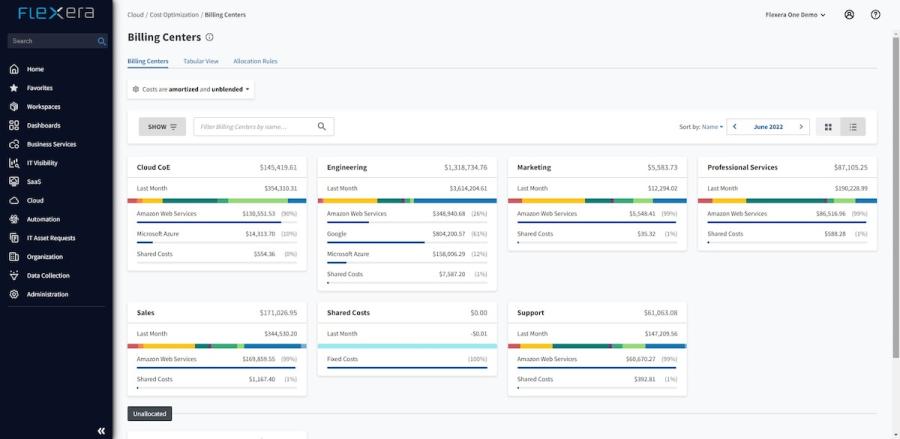Open the Flexera One Demo dropdown
The height and width of the screenshot is (439, 900).
coord(796,15)
